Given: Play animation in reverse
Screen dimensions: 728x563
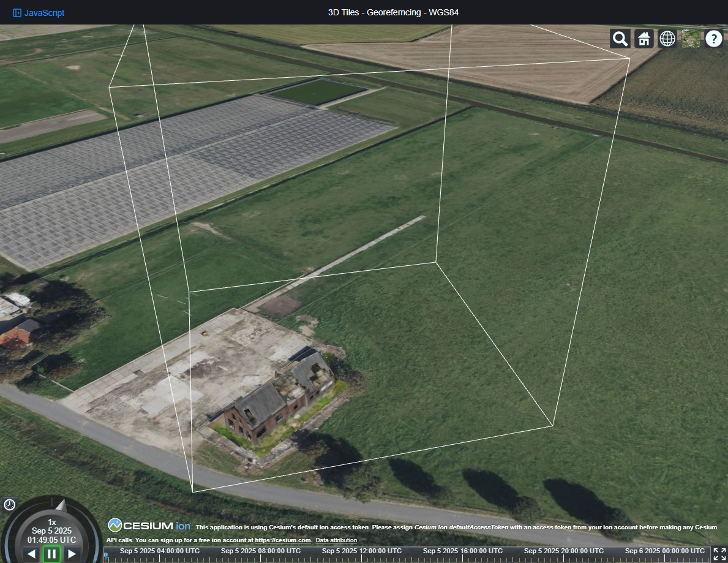Looking at the screenshot, I should [32, 554].
